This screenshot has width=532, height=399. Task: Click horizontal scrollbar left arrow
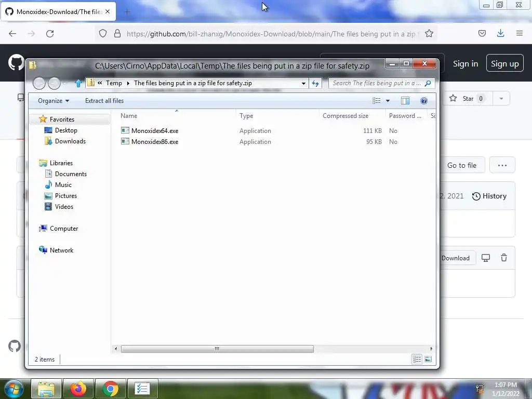(116, 349)
